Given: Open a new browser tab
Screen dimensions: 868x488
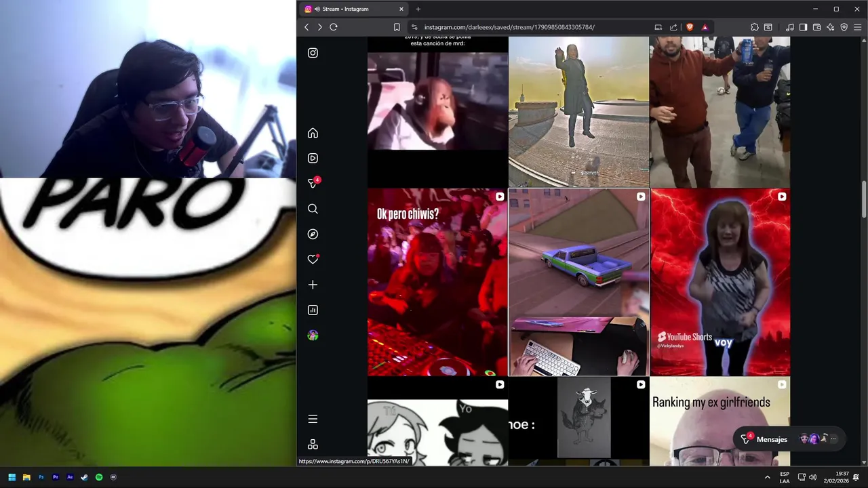Looking at the screenshot, I should point(418,9).
